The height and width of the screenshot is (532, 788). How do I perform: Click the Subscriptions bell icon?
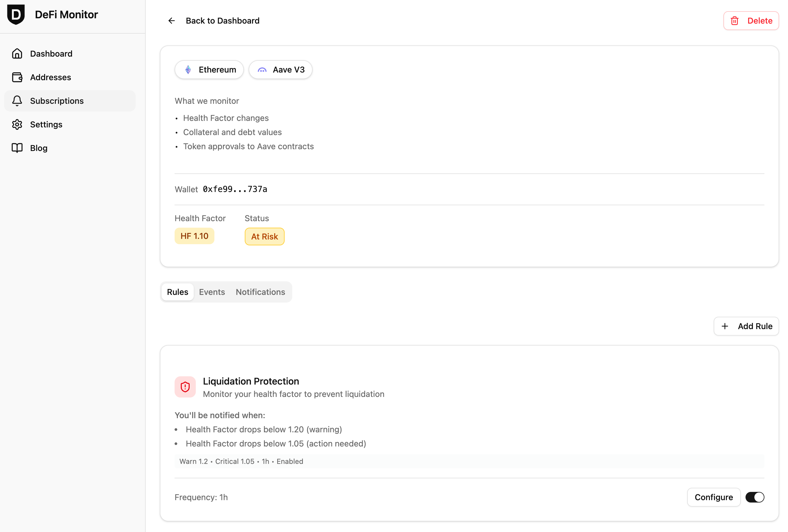[x=17, y=101]
